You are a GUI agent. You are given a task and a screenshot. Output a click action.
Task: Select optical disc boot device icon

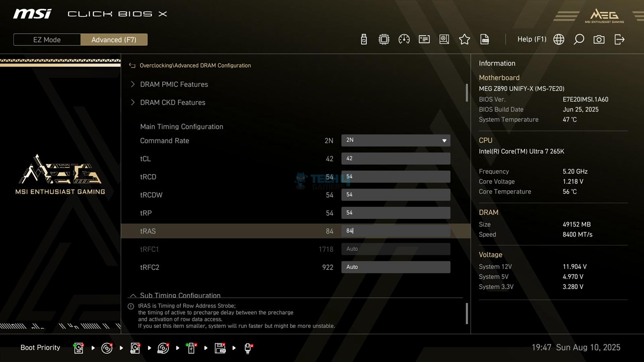tap(107, 348)
